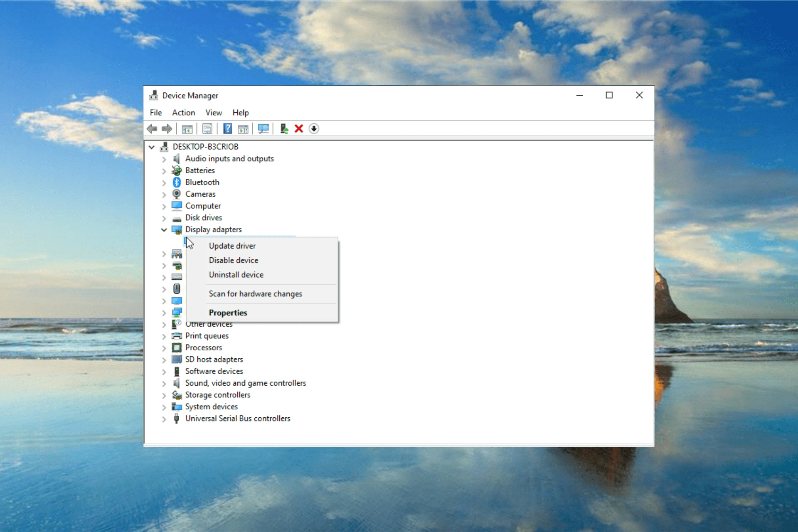Click the Software devices icon

177,371
